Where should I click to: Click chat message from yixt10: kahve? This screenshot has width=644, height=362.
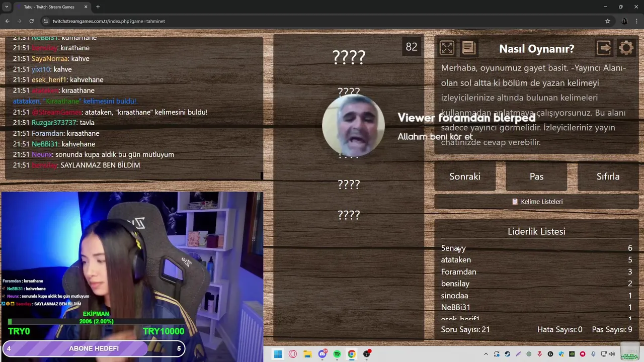point(42,69)
